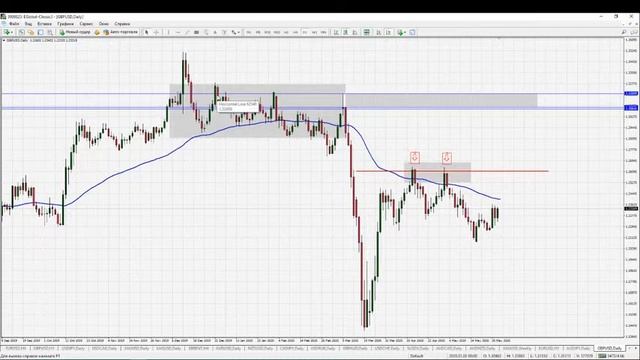Expand the new chart dropdown arrow
640x360 pixels.
[12, 32]
